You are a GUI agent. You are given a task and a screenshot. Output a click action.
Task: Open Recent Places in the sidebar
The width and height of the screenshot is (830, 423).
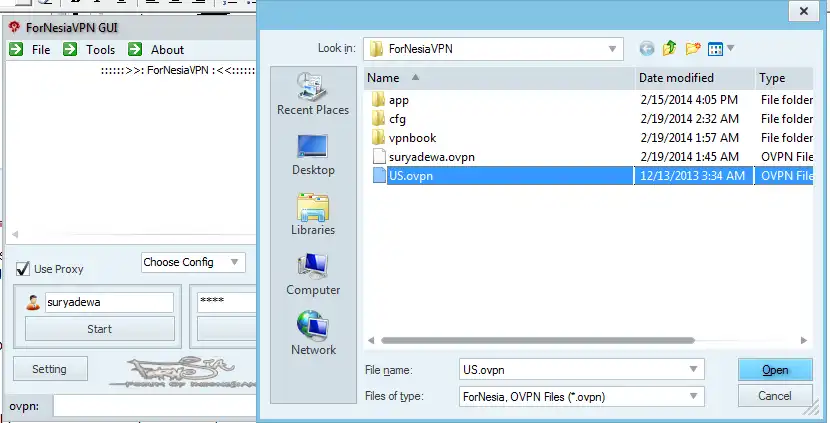point(313,94)
